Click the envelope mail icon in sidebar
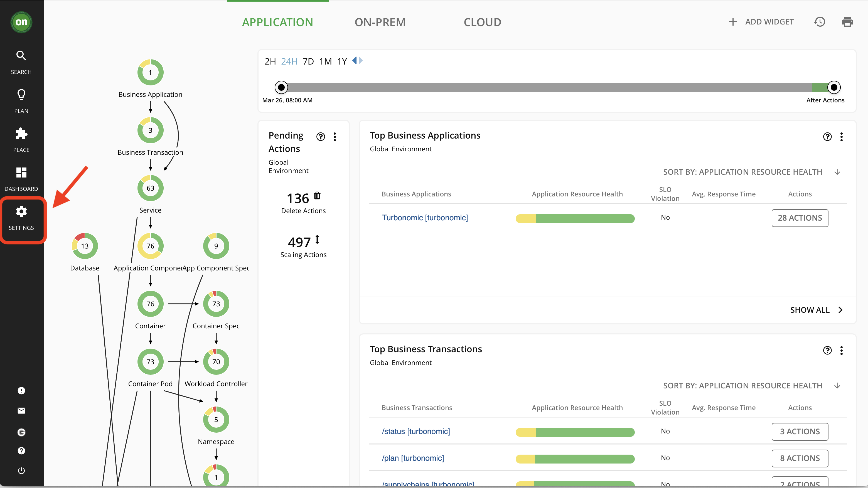 [x=21, y=411]
